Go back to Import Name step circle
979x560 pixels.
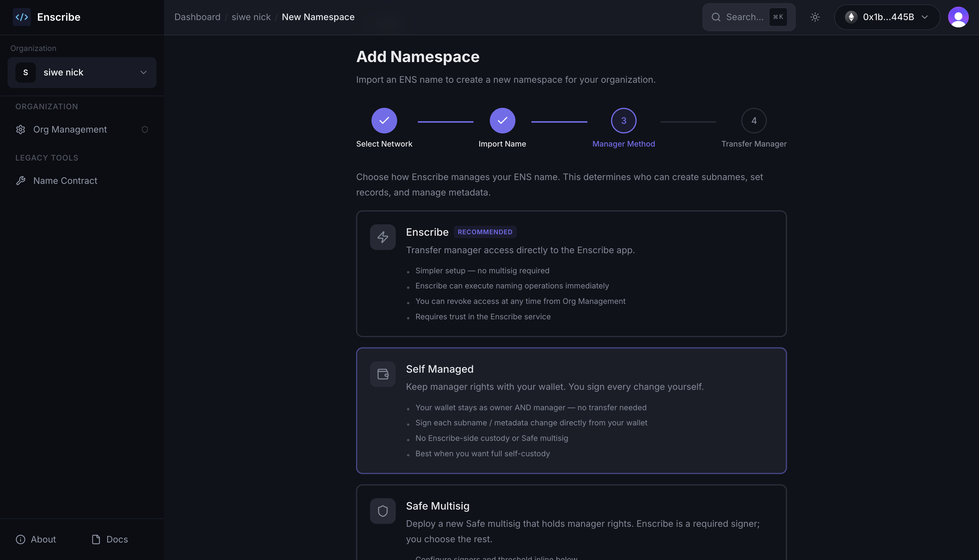point(502,120)
